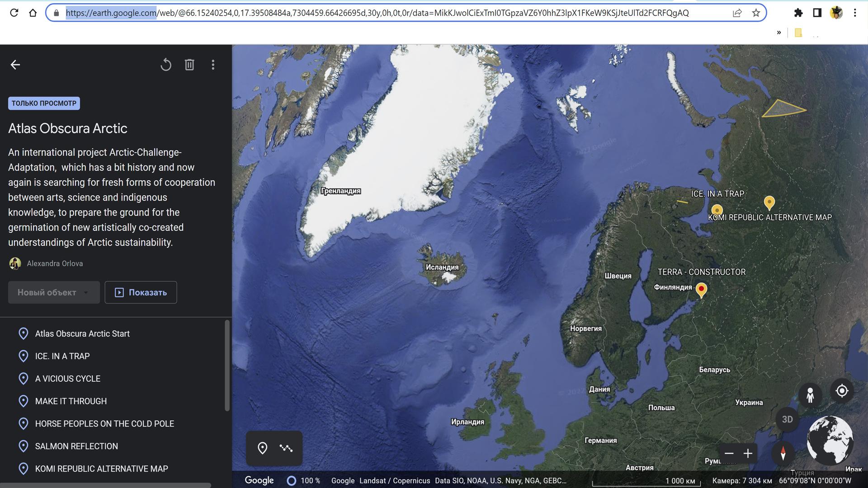Click the Финляндия map label

(673, 287)
